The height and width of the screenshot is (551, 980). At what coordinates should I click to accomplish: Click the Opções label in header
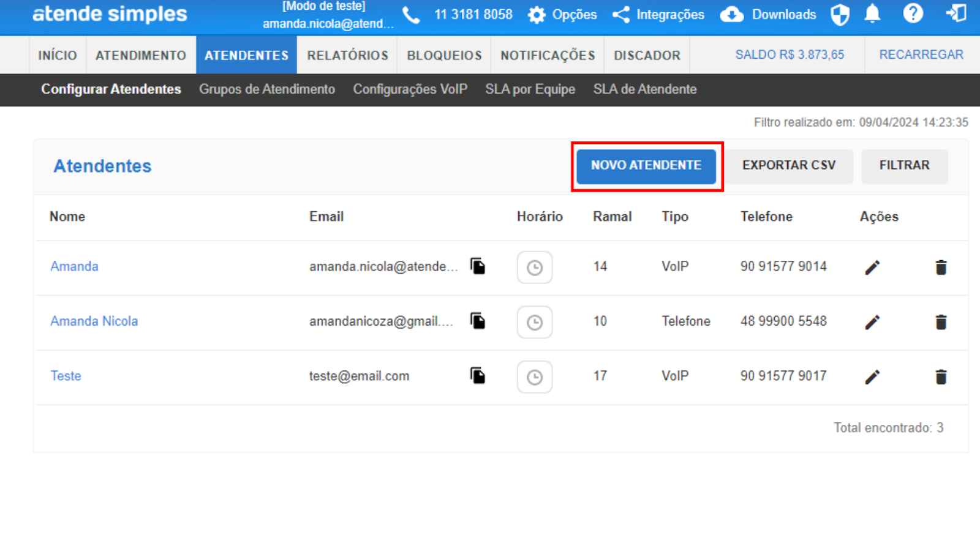pos(575,15)
